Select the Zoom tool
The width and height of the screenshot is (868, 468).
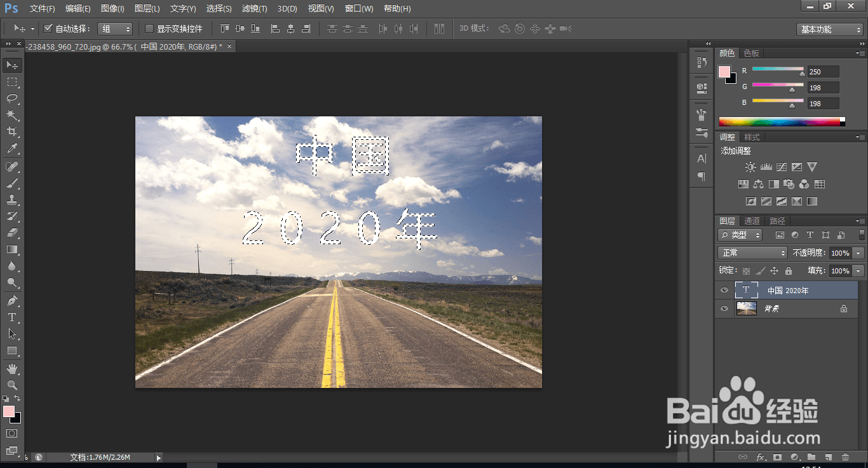(x=12, y=385)
